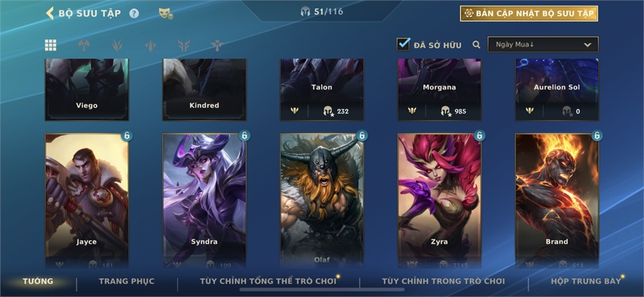Viewport: 644px width, 297px height.
Task: Open the Tùy Chỉnh Trong Trò Chơi tab
Action: point(444,281)
